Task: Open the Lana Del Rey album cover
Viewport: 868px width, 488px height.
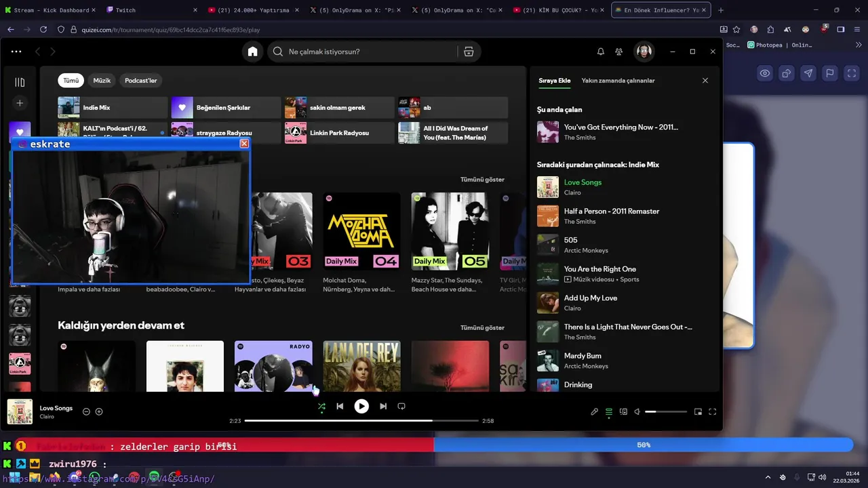Action: (x=361, y=366)
